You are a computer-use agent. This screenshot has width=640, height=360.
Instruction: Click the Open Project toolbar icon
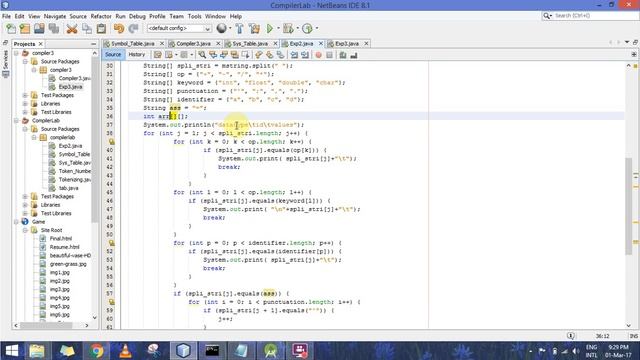39,29
